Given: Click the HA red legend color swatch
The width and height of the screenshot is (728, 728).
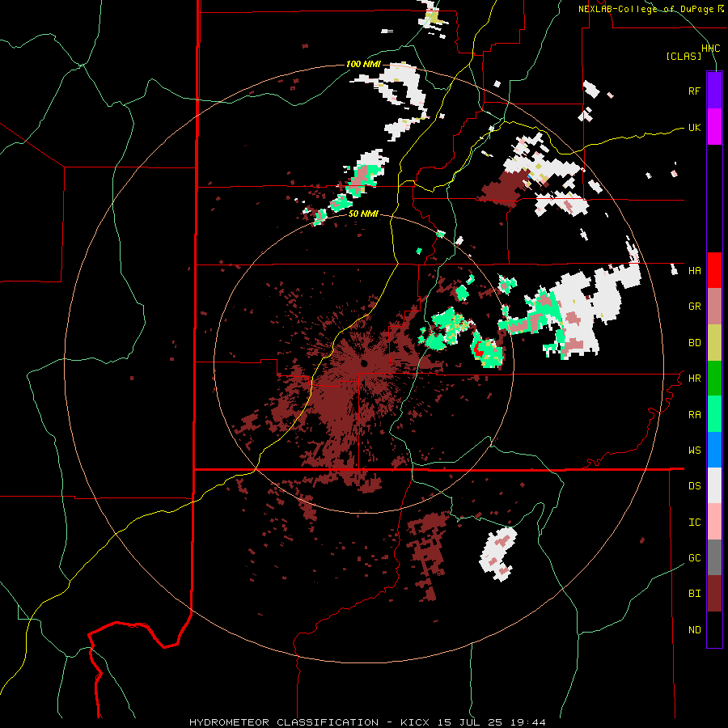Looking at the screenshot, I should pos(714,270).
